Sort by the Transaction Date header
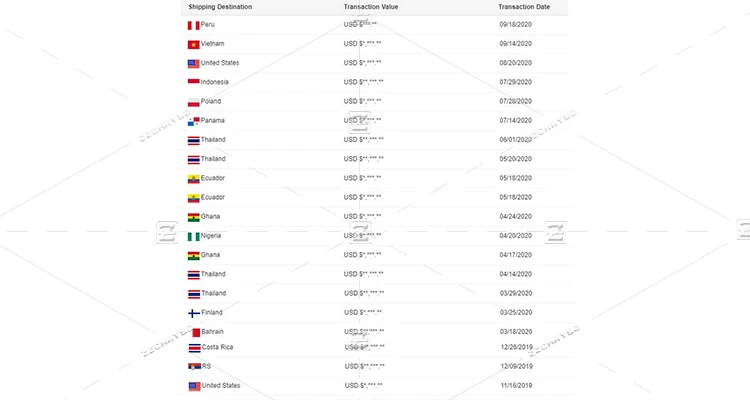This screenshot has width=750, height=400. [x=524, y=7]
